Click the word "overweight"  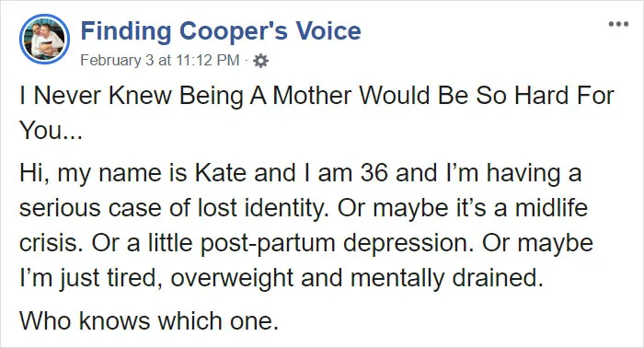232,278
